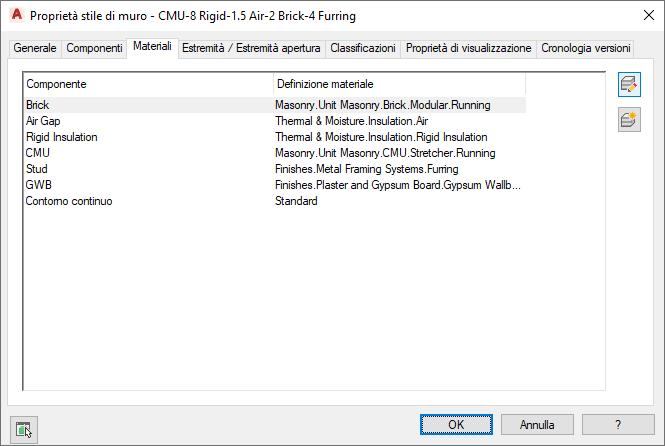Close the wall style properties dialog
The height and width of the screenshot is (446, 665).
[641, 16]
